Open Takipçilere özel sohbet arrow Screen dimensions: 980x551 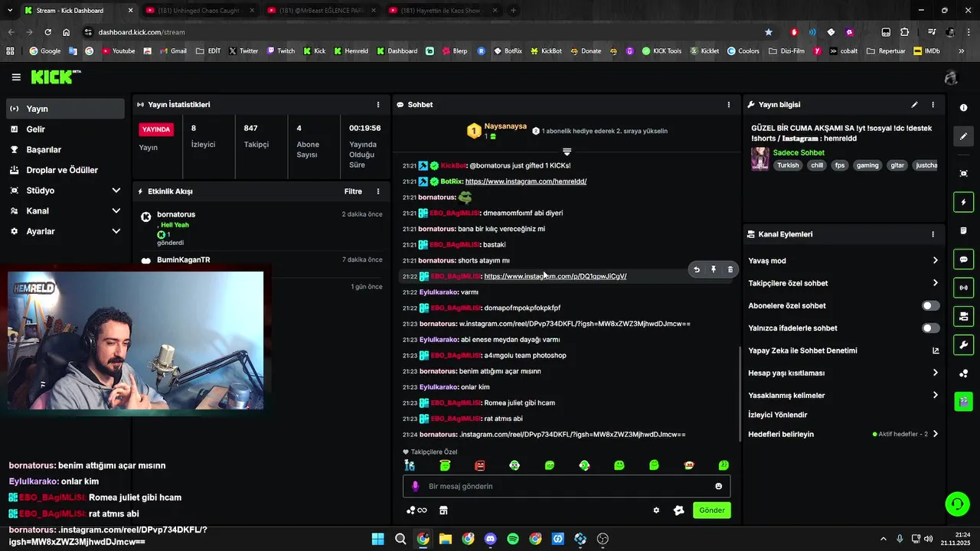point(935,283)
